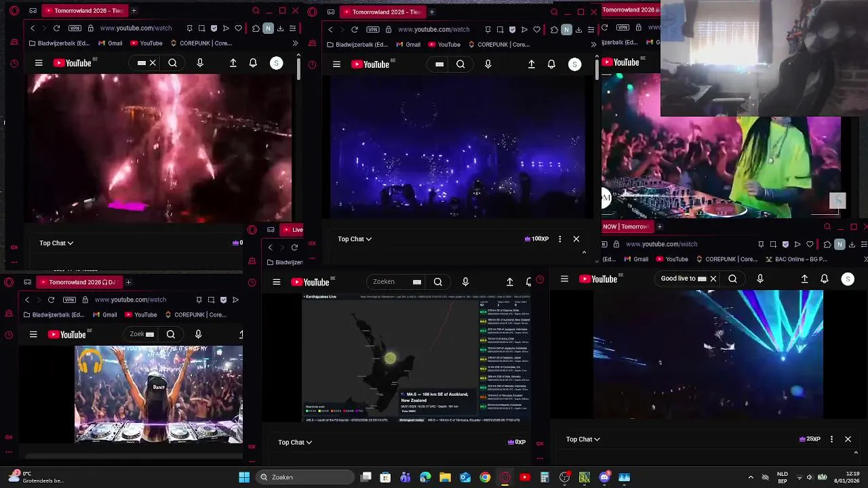Select 'Tomorrowland 2026 - Ties' tab in pink fireworks window
Image resolution: width=868 pixels, height=488 pixels.
pyautogui.click(x=84, y=11)
